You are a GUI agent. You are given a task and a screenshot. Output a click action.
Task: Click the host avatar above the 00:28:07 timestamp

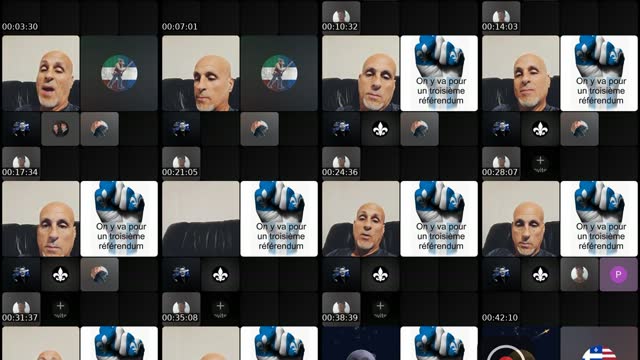501,162
